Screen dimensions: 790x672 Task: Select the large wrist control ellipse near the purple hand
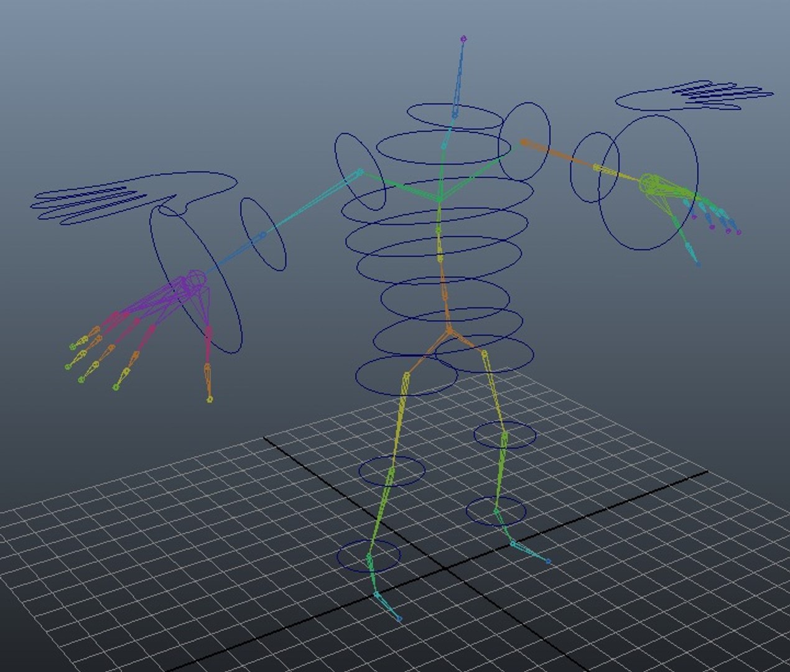pos(195,279)
